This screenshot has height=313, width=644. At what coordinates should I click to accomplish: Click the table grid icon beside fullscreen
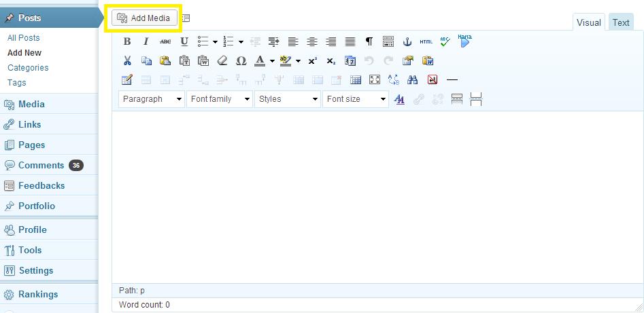[x=356, y=79]
